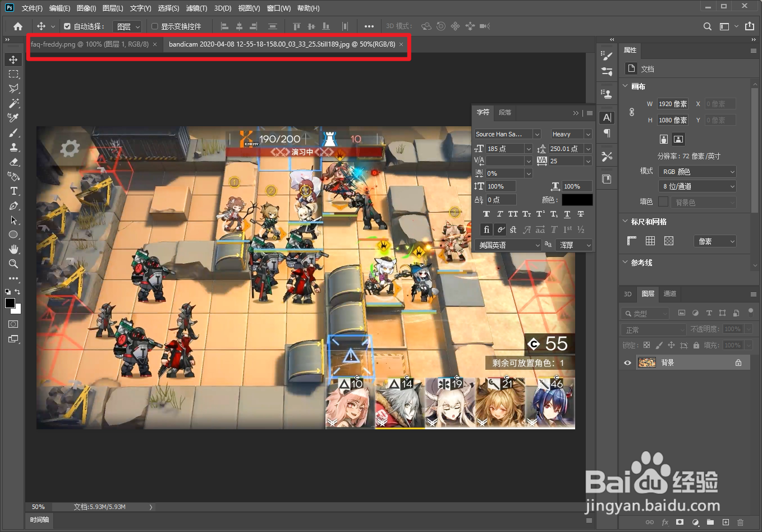Screen dimensions: 762x532
Task: Click the portrait orientation canvas button
Action: tap(664, 139)
